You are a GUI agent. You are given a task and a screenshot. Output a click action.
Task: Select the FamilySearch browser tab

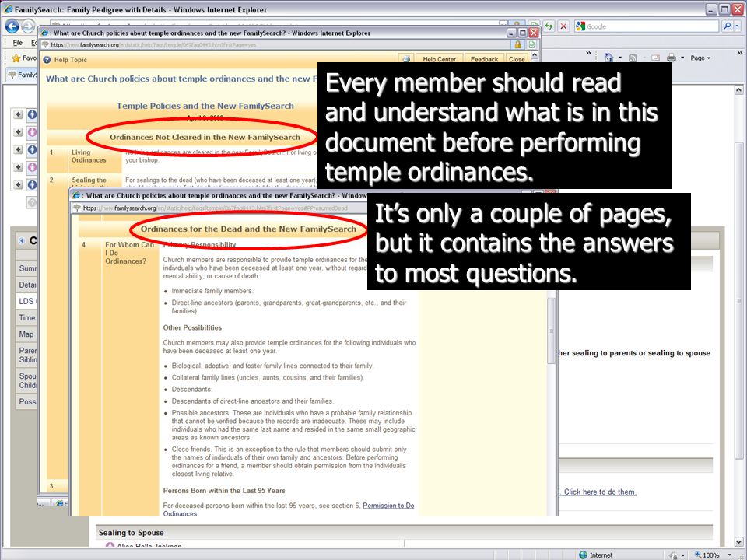pos(23,75)
